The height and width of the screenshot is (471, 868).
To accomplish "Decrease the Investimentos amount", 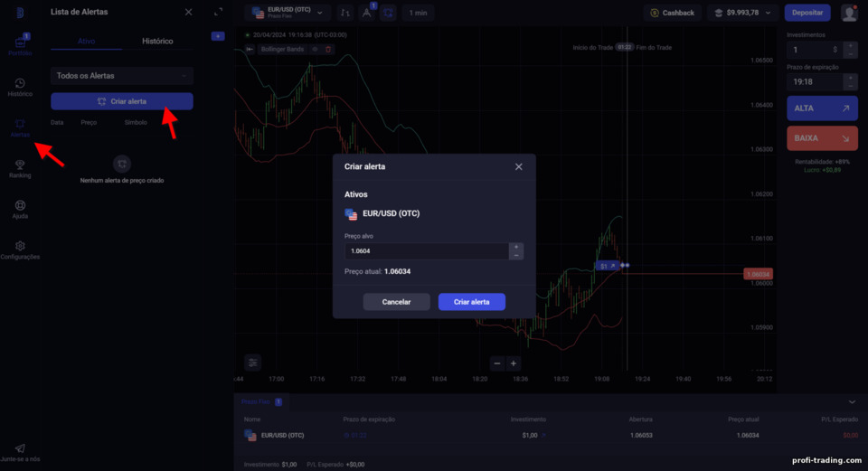I will [x=851, y=54].
